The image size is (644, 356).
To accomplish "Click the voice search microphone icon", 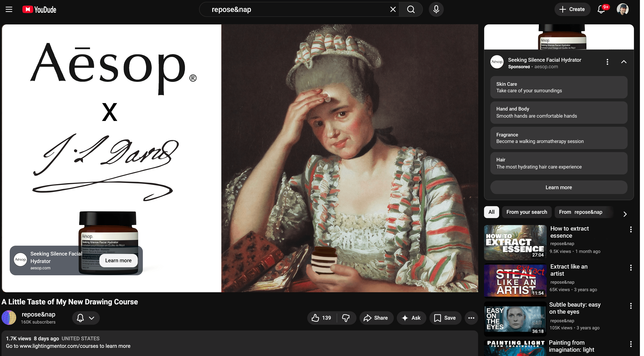I will (436, 10).
